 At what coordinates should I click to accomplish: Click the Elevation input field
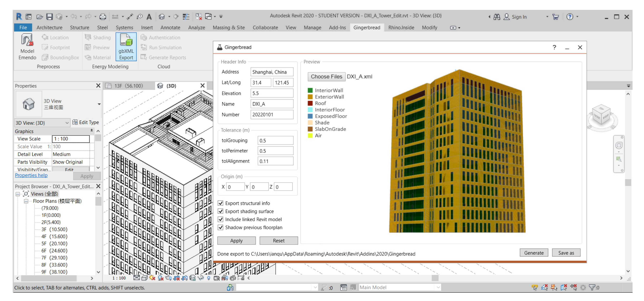(272, 93)
